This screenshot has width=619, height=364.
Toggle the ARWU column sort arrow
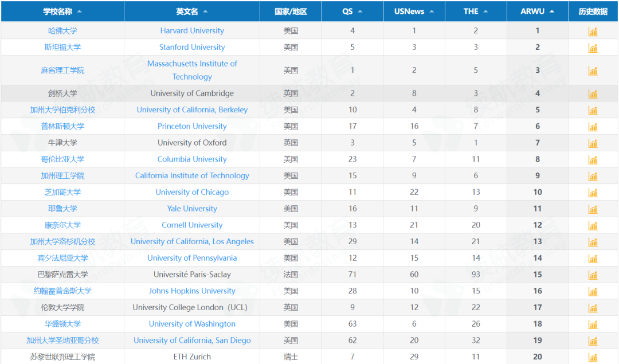(552, 11)
